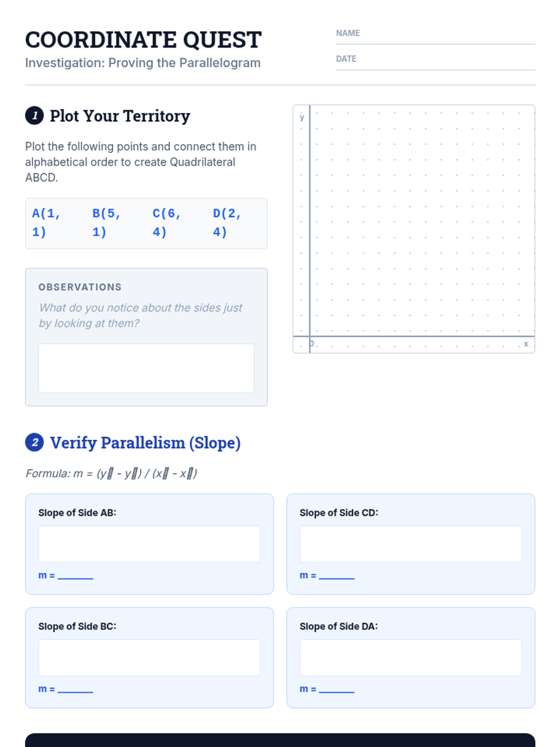The width and height of the screenshot is (560, 747).
Task: Click the m = blank for Side BC
Action: [75, 690]
